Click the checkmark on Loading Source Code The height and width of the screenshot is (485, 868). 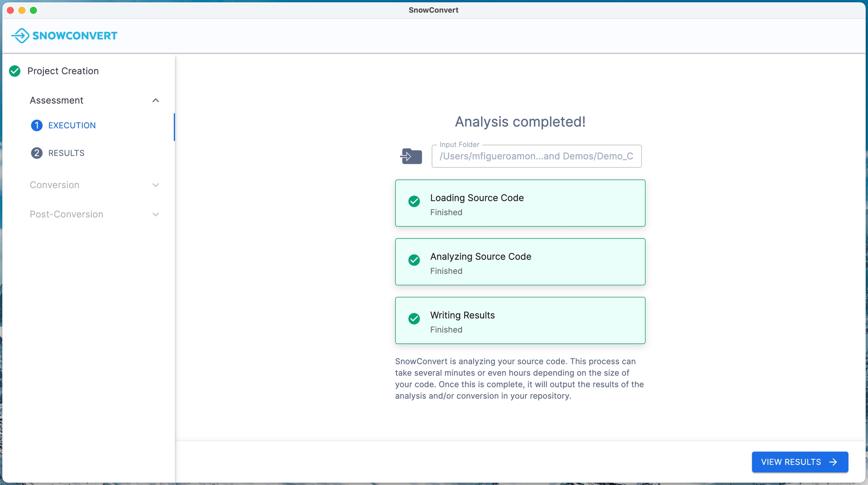click(414, 201)
